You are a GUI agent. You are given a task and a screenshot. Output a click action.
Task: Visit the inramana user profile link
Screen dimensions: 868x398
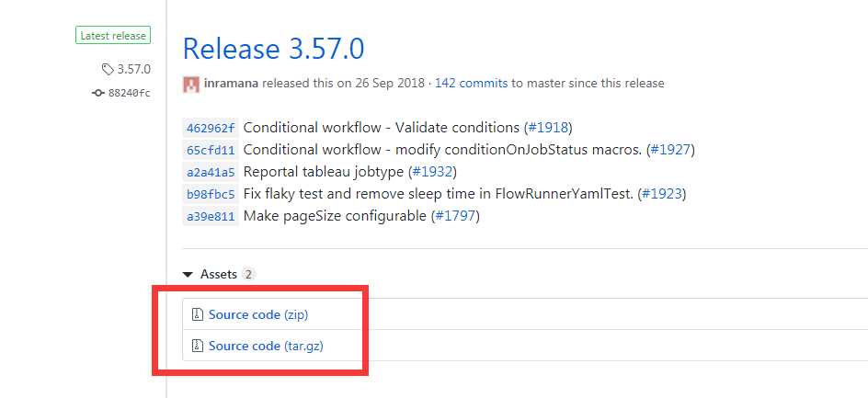click(x=232, y=83)
